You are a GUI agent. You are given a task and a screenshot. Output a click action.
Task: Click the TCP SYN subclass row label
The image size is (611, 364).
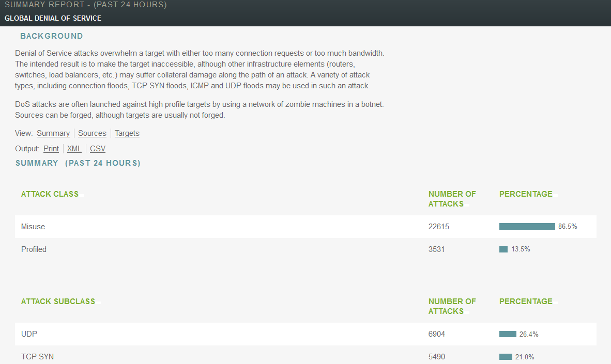click(37, 357)
